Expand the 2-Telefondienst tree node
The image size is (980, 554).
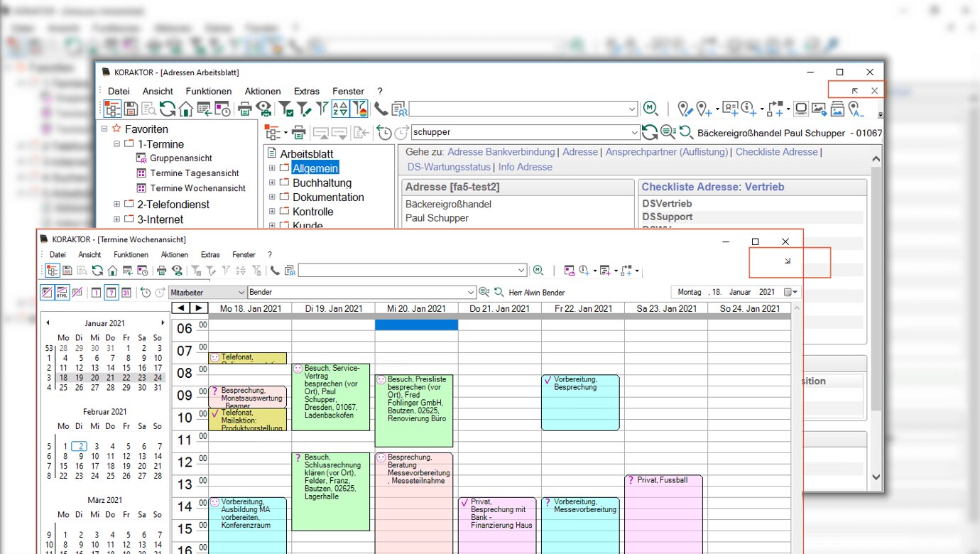(117, 205)
